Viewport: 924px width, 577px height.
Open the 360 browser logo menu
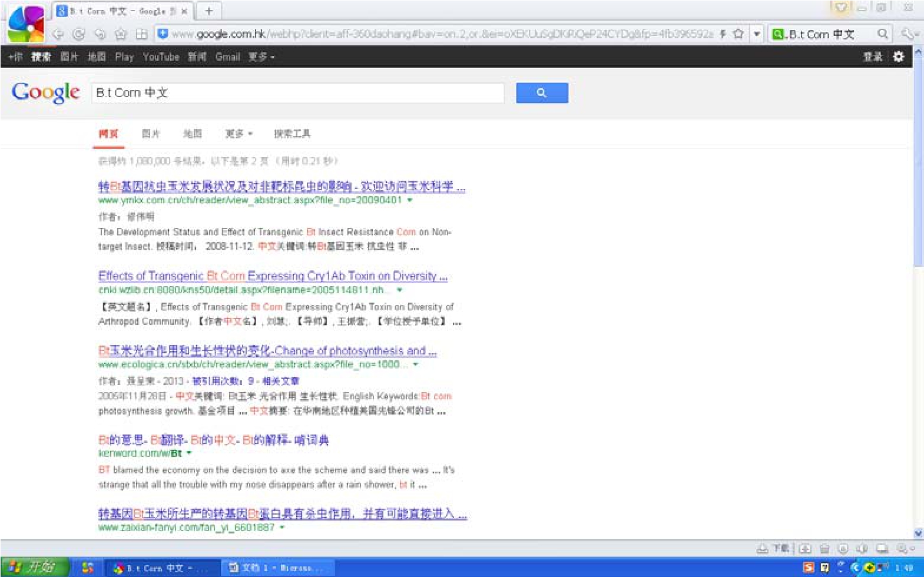pos(26,24)
